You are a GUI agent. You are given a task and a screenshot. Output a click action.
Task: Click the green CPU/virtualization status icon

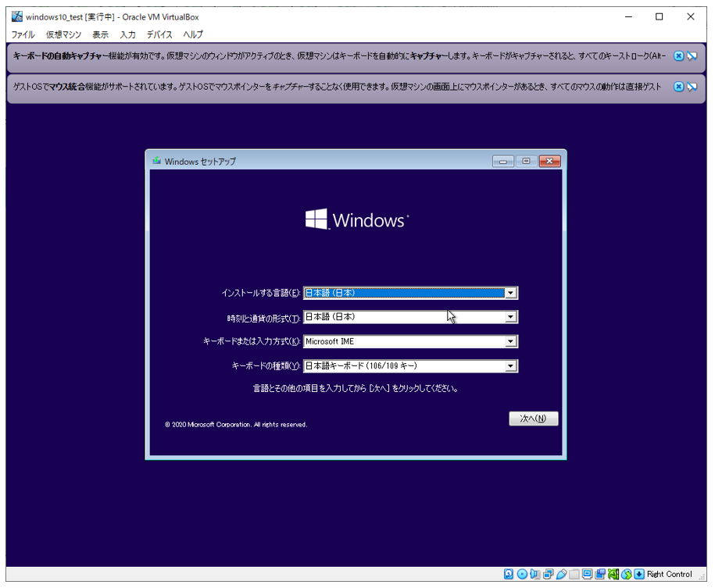point(613,574)
